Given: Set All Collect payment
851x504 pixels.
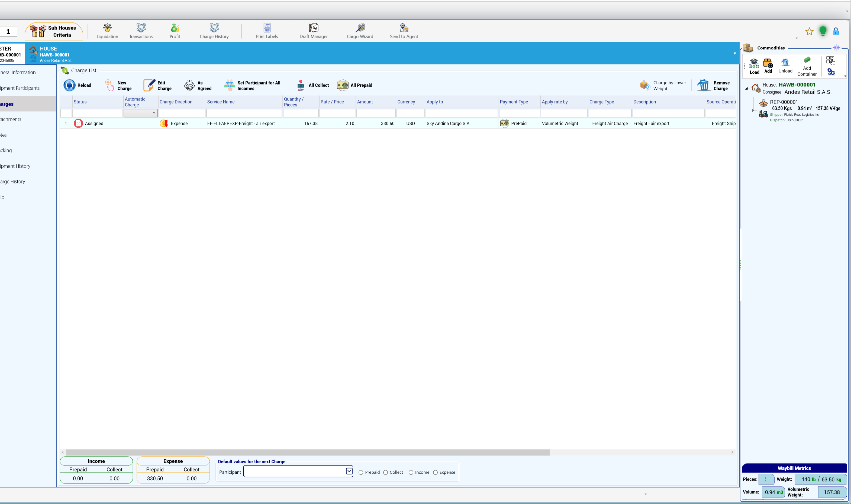Looking at the screenshot, I should point(312,85).
